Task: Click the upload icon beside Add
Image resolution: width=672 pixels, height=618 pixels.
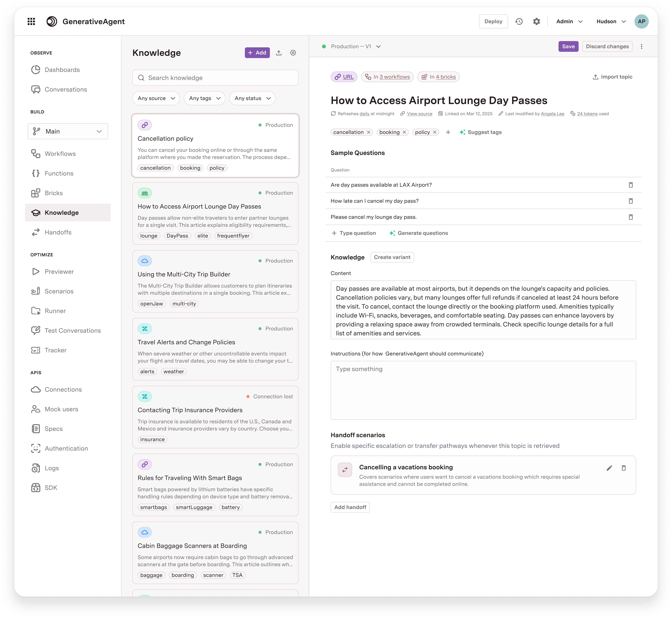Action: coord(279,53)
